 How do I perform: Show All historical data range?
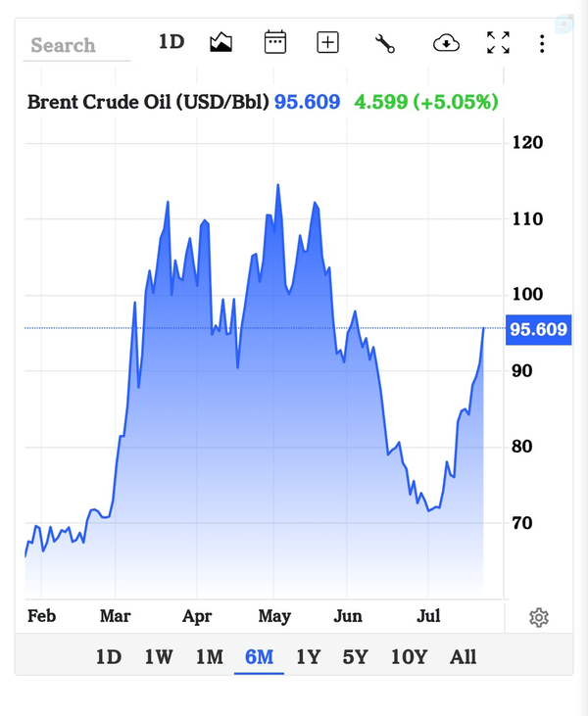[x=463, y=657]
